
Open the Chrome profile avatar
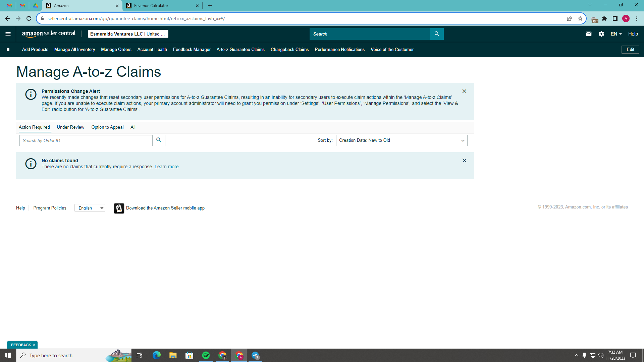[x=626, y=18]
